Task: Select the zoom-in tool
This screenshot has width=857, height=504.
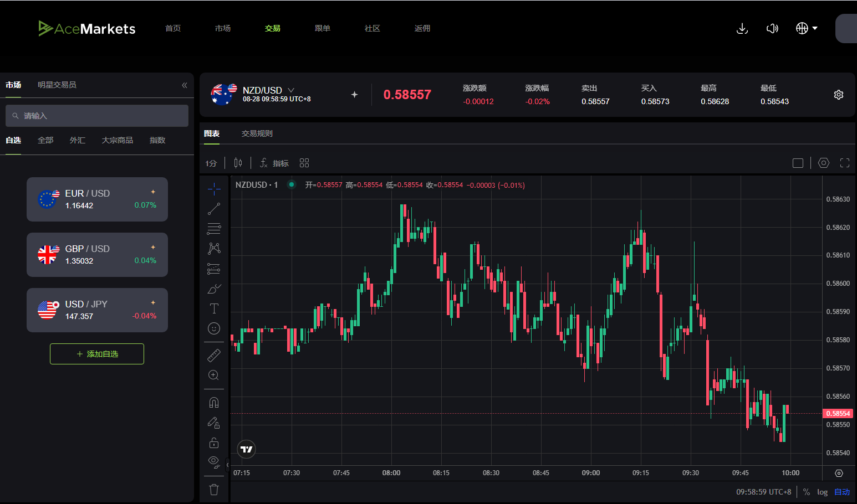Action: [x=214, y=375]
